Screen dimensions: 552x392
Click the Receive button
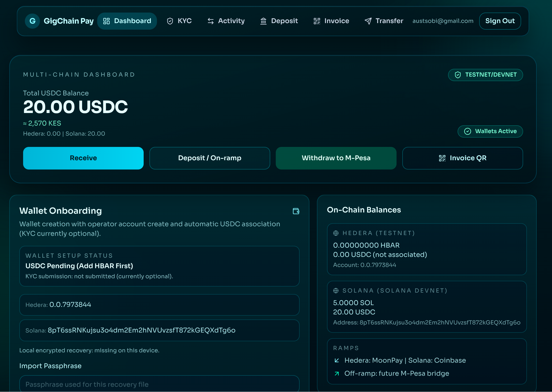(83, 158)
